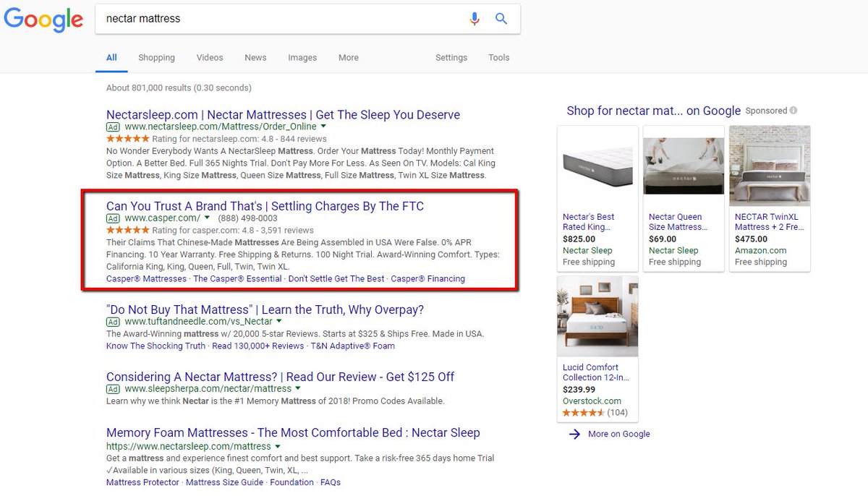Expand dropdown arrow next to www.casper.com/
This screenshot has width=868, height=496.
tap(207, 218)
